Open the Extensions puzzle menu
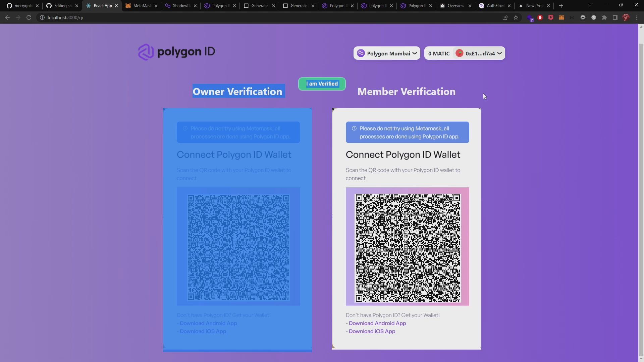The image size is (644, 362). pyautogui.click(x=604, y=17)
